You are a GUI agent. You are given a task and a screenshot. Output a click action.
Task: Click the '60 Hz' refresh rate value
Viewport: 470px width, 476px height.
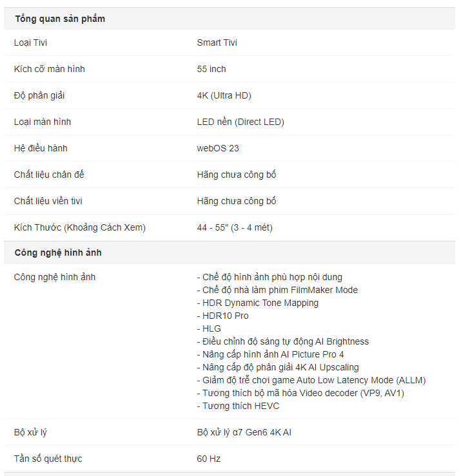click(x=208, y=459)
